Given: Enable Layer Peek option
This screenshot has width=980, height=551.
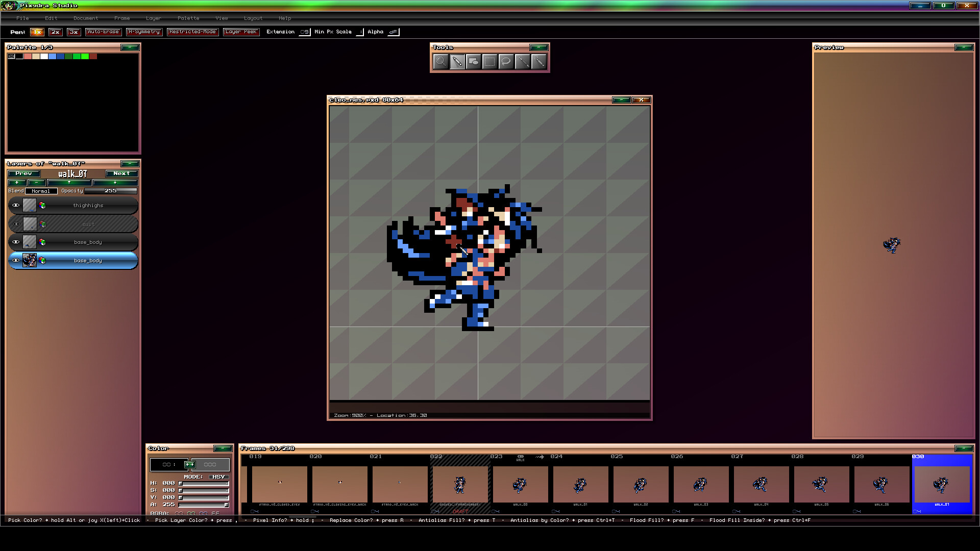Looking at the screenshot, I should click(x=241, y=32).
